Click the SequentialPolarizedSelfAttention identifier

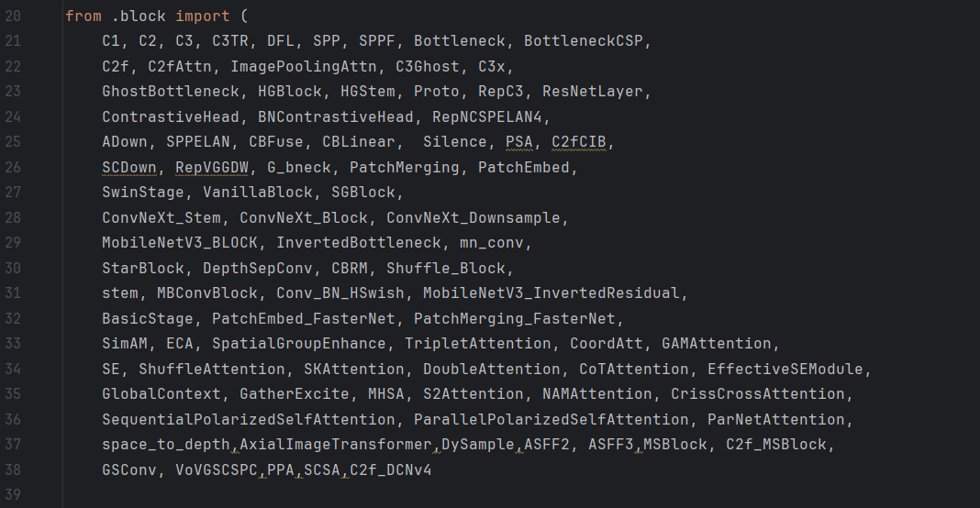pyautogui.click(x=249, y=420)
